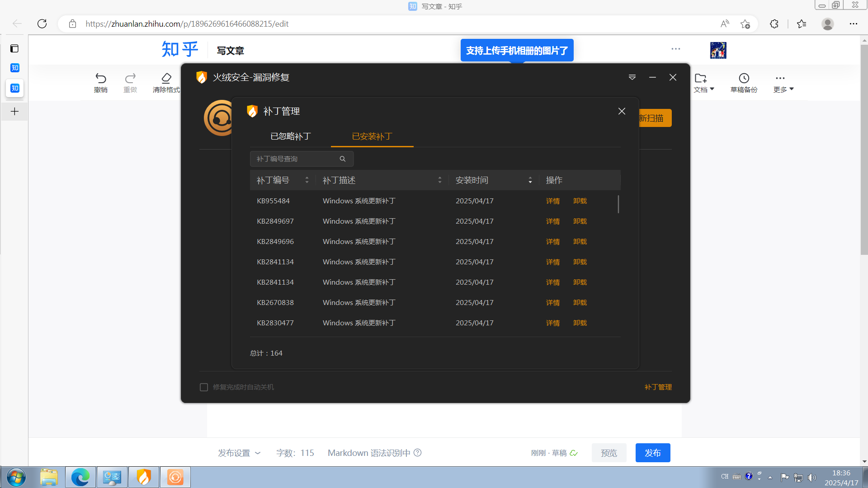This screenshot has width=868, height=488.
Task: Click the 补丁编号查询 search input field
Action: point(294,159)
